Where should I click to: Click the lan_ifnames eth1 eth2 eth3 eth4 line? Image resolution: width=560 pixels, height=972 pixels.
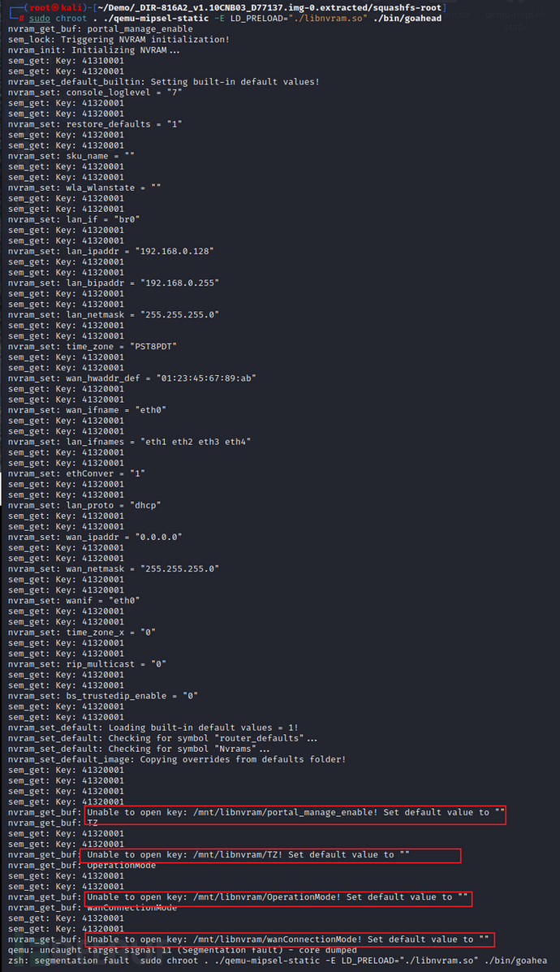[129, 441]
